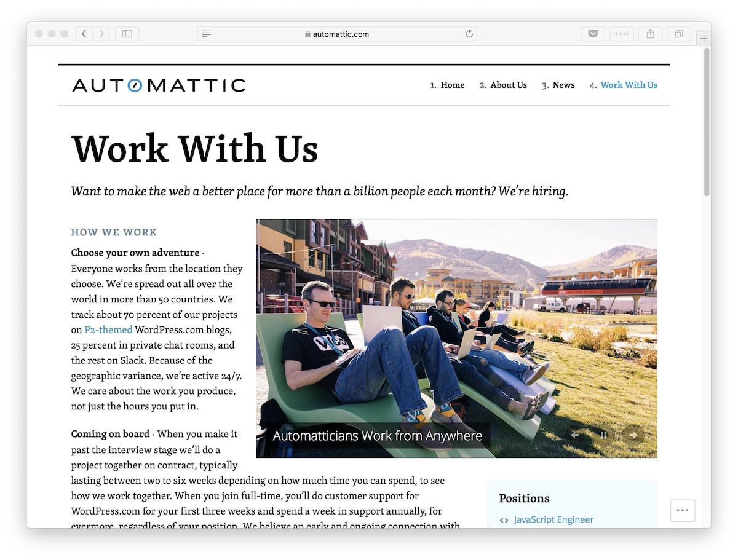Click the bold text Choose your own adventure
This screenshot has width=738, height=560.
(135, 253)
